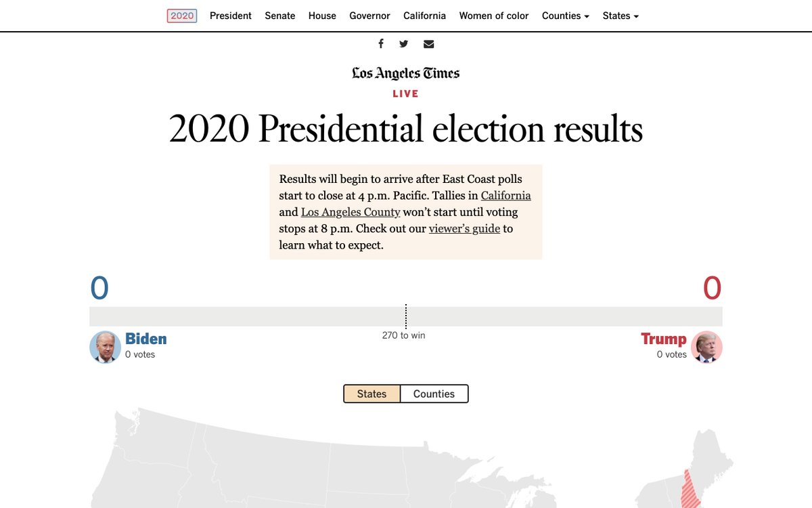The width and height of the screenshot is (812, 508).
Task: Click the Los Angeles Times logo
Action: (405, 73)
